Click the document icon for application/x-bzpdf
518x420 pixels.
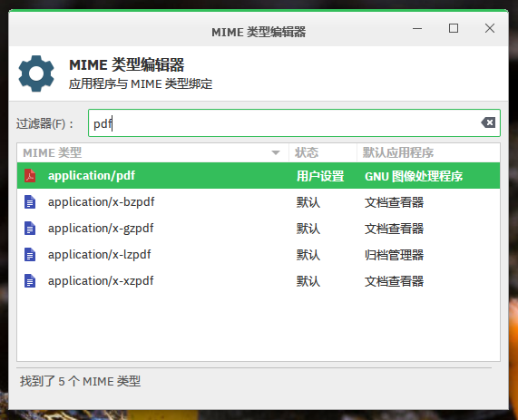point(30,202)
